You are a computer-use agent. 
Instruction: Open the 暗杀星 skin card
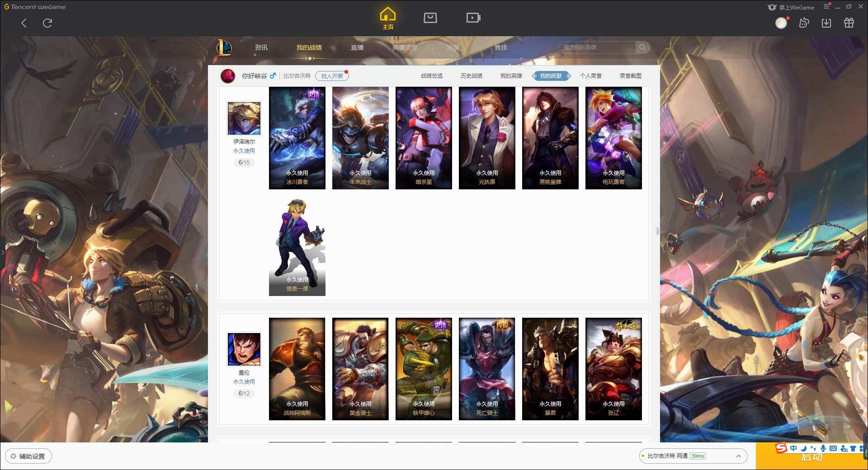(x=424, y=138)
